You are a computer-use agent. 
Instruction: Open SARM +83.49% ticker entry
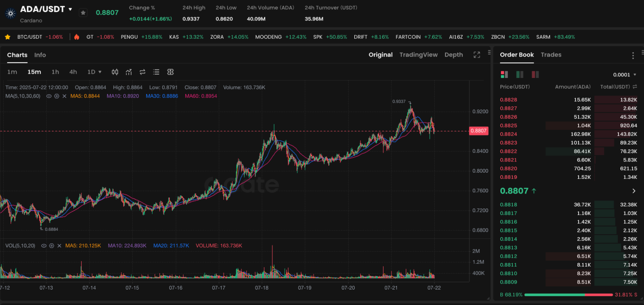555,37
